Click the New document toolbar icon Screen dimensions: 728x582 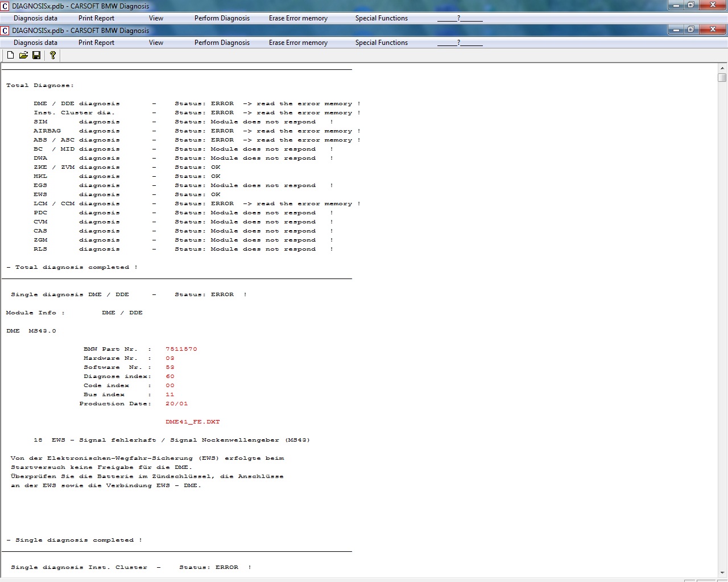coord(10,55)
